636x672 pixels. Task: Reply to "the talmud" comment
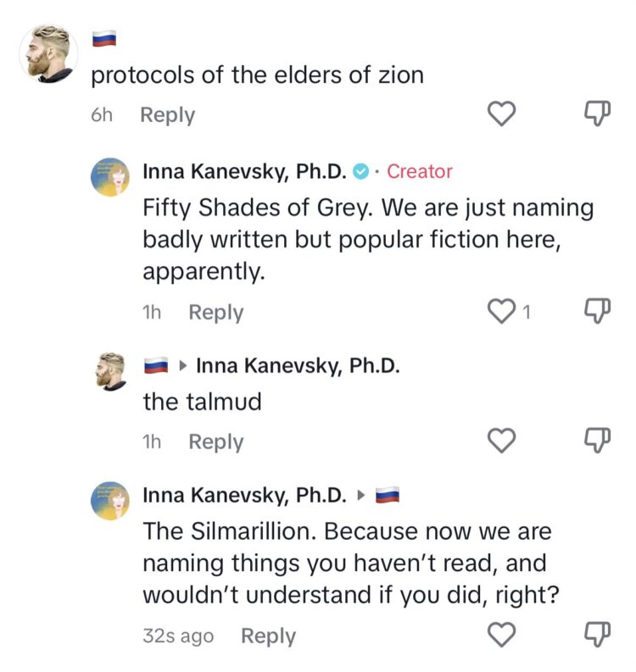[215, 442]
